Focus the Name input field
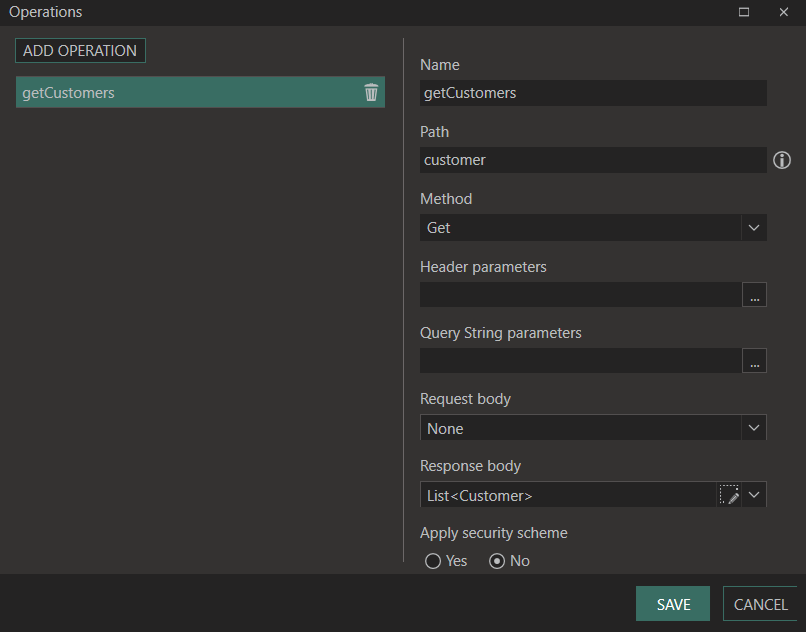 point(593,93)
